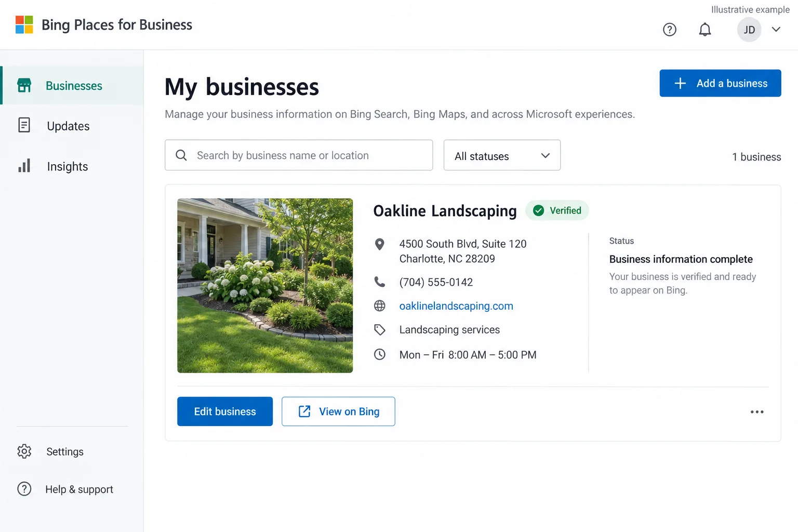The height and width of the screenshot is (532, 798).
Task: Click the '4500 South Blvd, Suite 120' address text
Action: pos(463,244)
